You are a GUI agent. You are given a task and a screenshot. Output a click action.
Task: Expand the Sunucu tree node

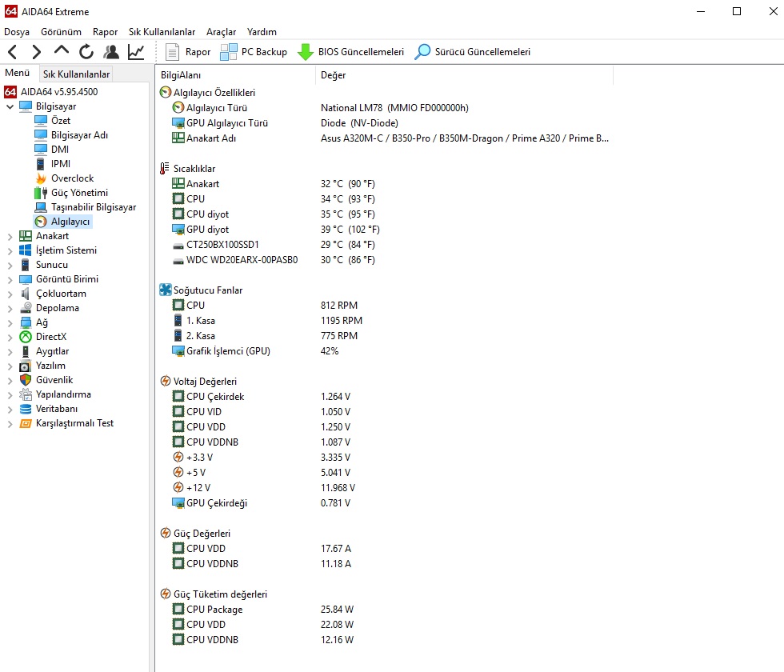click(10, 266)
